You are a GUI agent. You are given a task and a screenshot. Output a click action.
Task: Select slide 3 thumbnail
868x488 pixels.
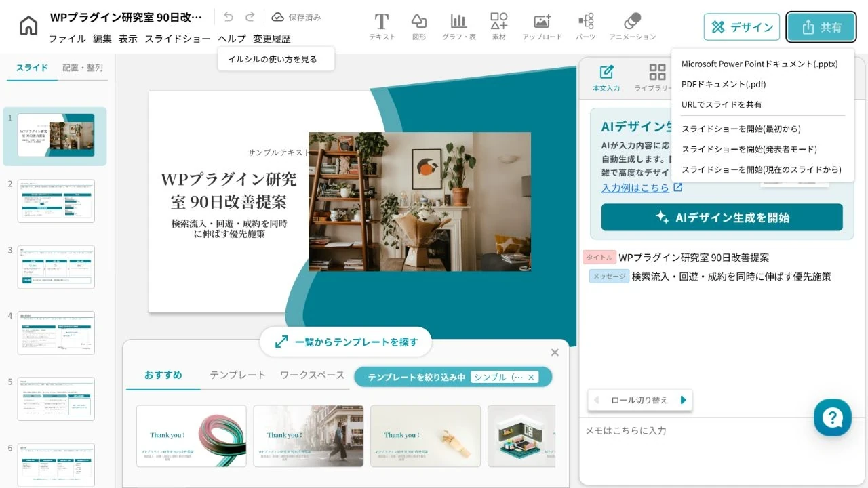coord(56,267)
